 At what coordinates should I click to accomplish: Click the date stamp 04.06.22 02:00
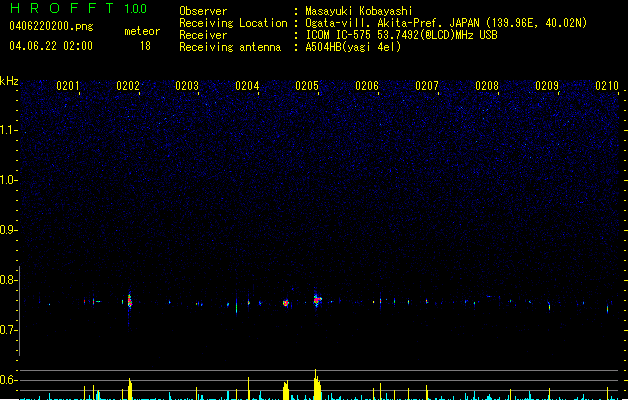click(x=51, y=46)
